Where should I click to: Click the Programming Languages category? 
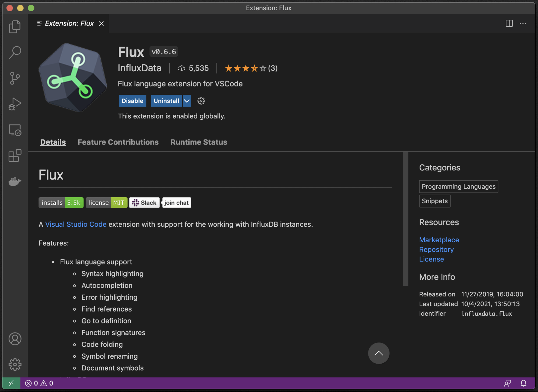pyautogui.click(x=458, y=186)
